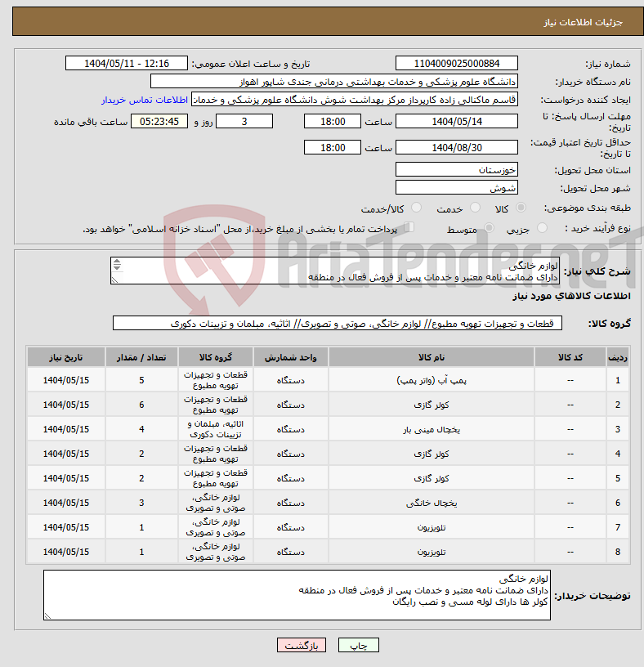The image size is (644, 667).
Task: Click the استان محل تحویل field خوزستان
Action: pyautogui.click(x=456, y=170)
